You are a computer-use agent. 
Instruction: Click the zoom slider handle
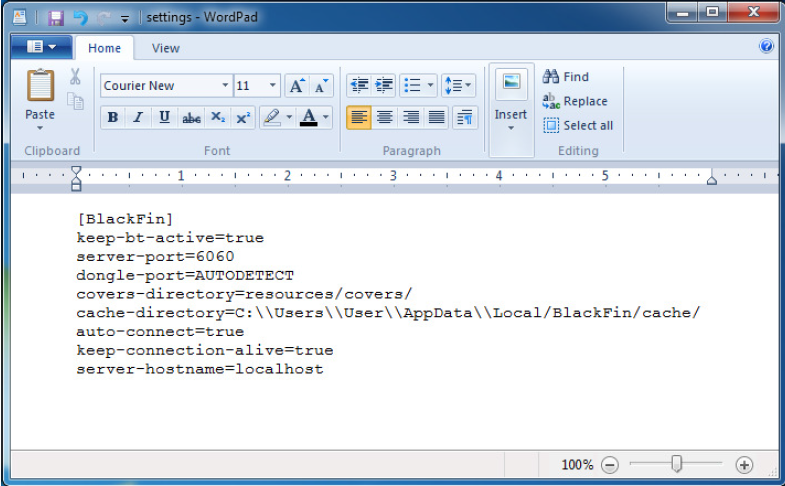click(x=676, y=463)
